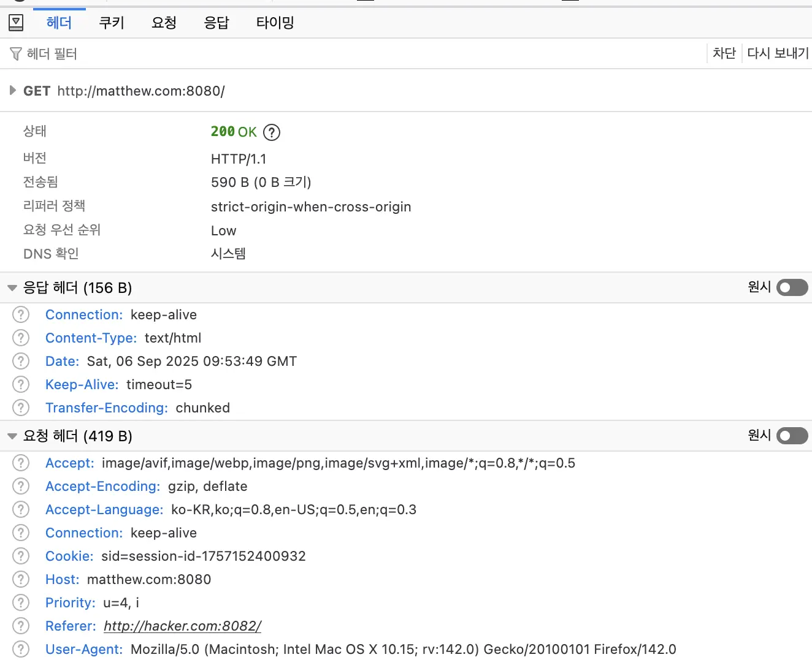The image size is (812, 668).
Task: Switch to the 쿠키 tab
Action: point(111,22)
